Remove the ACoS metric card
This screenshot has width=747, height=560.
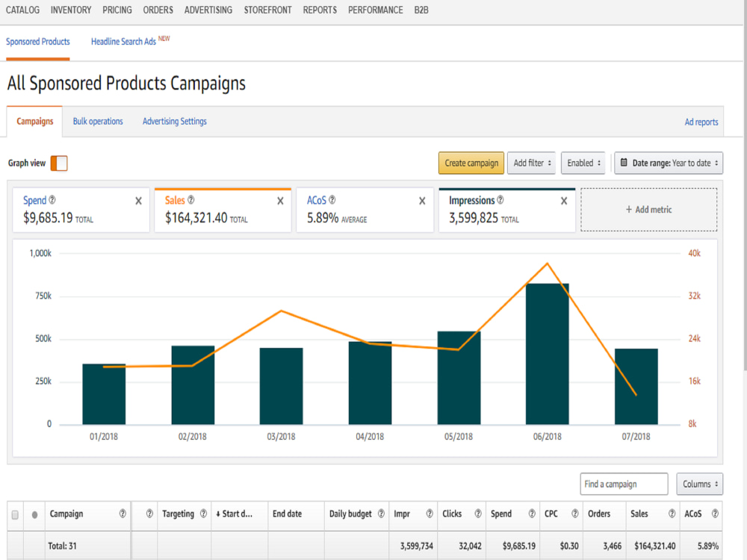click(x=422, y=201)
